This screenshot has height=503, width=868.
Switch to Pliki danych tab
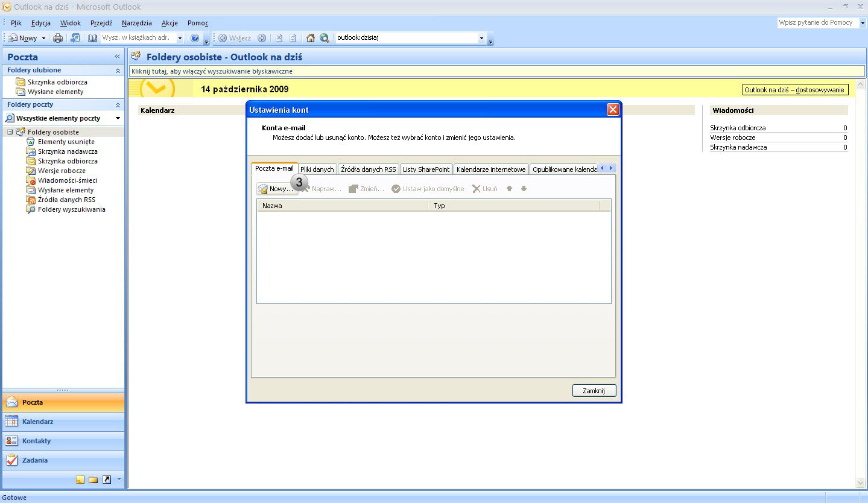(317, 169)
